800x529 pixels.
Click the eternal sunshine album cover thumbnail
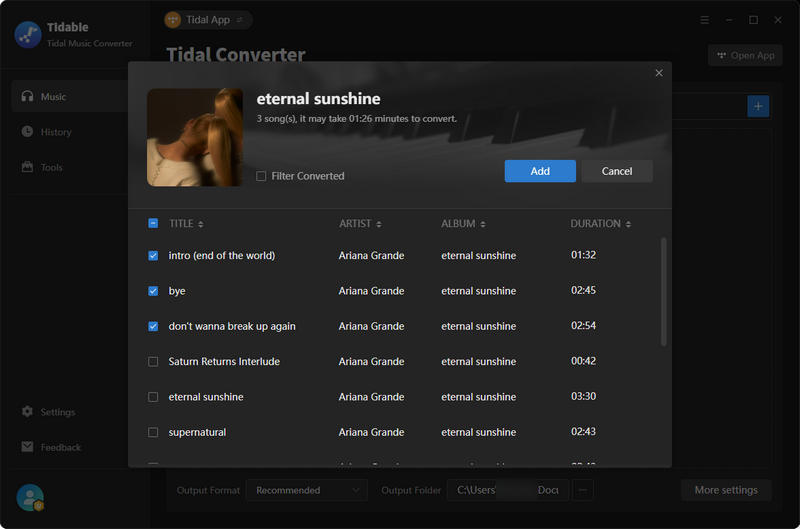[195, 137]
